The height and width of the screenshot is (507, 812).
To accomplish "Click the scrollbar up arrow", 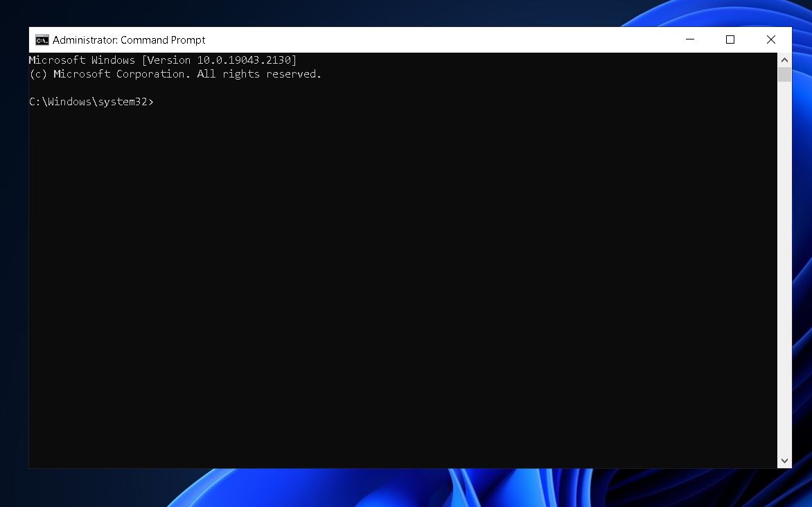I will pos(784,60).
